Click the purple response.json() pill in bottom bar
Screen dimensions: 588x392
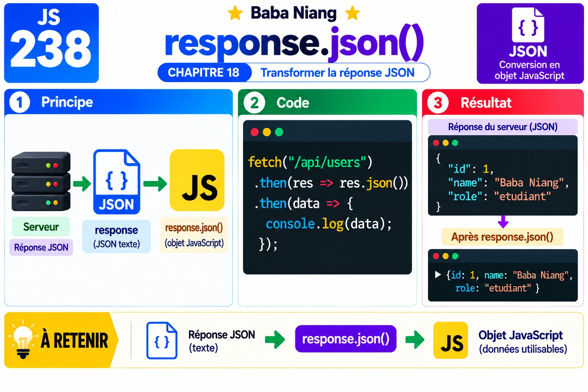point(346,339)
